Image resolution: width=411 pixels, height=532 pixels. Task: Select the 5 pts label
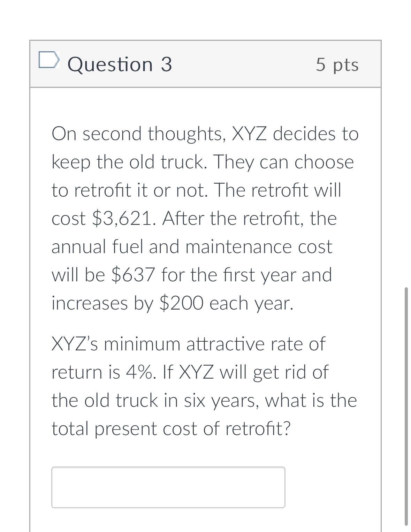pos(336,65)
